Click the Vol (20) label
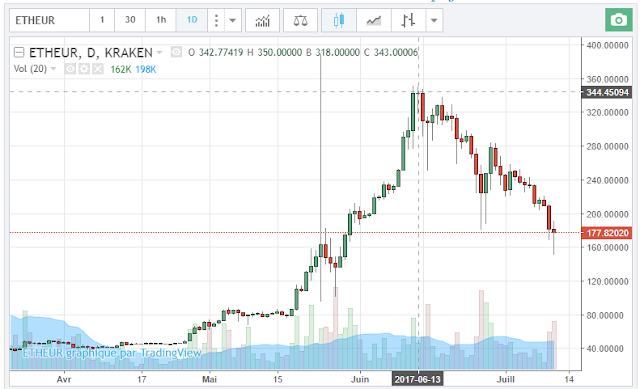Image resolution: width=640 pixels, height=389 pixels. pyautogui.click(x=30, y=69)
